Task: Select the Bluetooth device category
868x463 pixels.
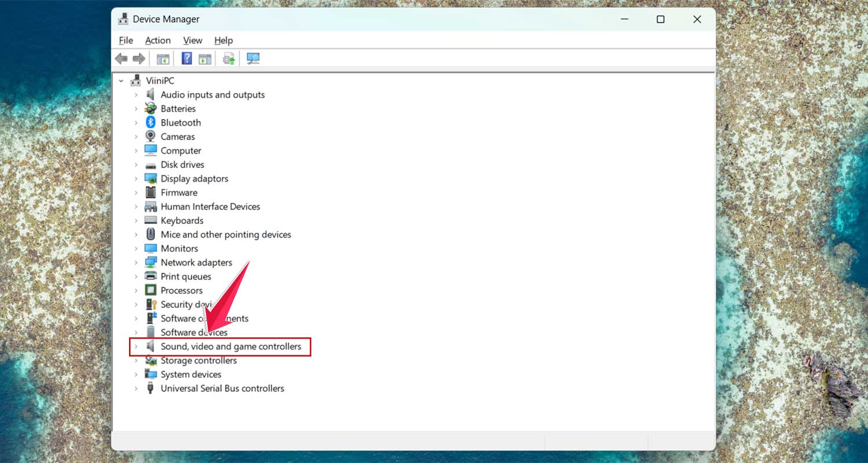Action: tap(181, 122)
